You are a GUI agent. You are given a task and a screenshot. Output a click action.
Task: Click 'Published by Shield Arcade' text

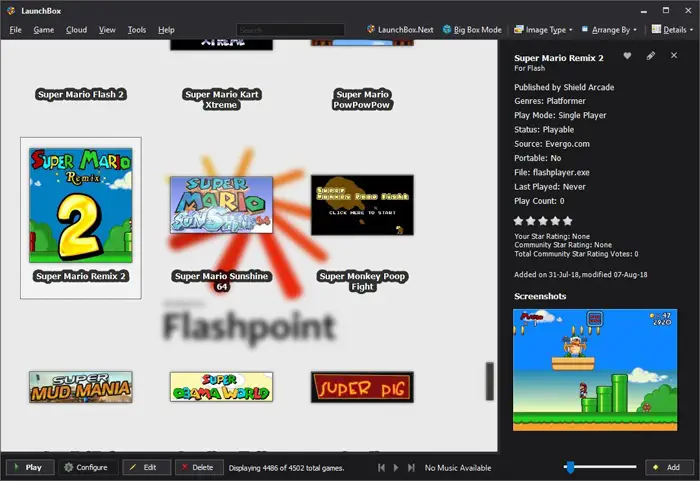(x=564, y=87)
